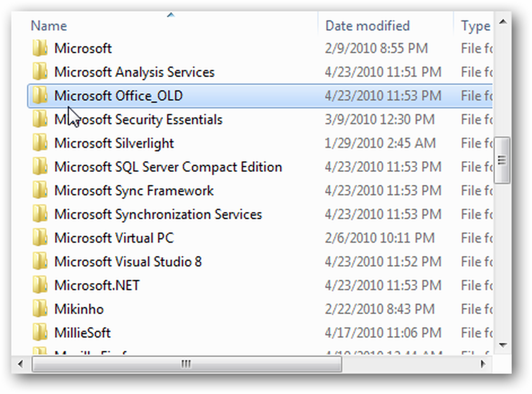Click the Microsoft Sync Framework folder icon
This screenshot has height=394, width=532.
pyautogui.click(x=40, y=191)
